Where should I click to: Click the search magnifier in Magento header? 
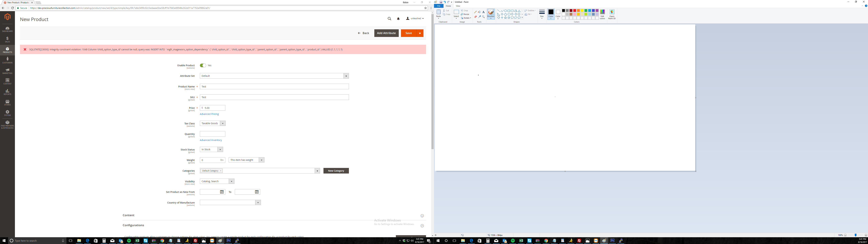[x=389, y=19]
